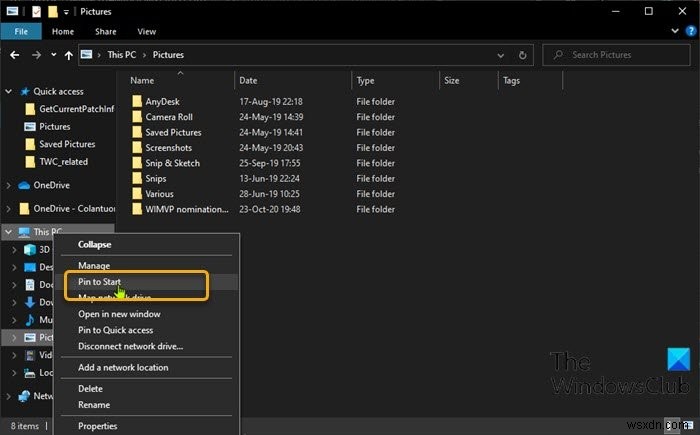700x435 pixels.
Task: Expand the Network tree node
Action: tap(8, 396)
